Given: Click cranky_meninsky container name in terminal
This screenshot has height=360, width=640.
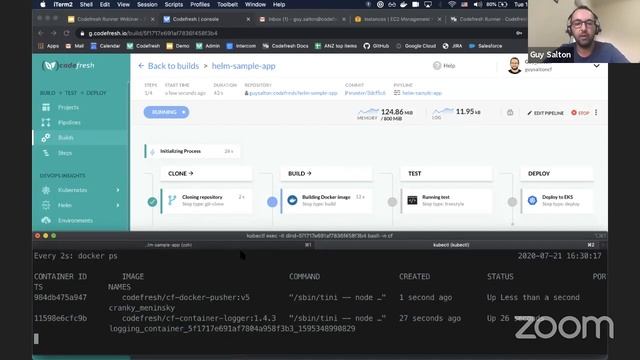Looking at the screenshot, I should (142, 308).
